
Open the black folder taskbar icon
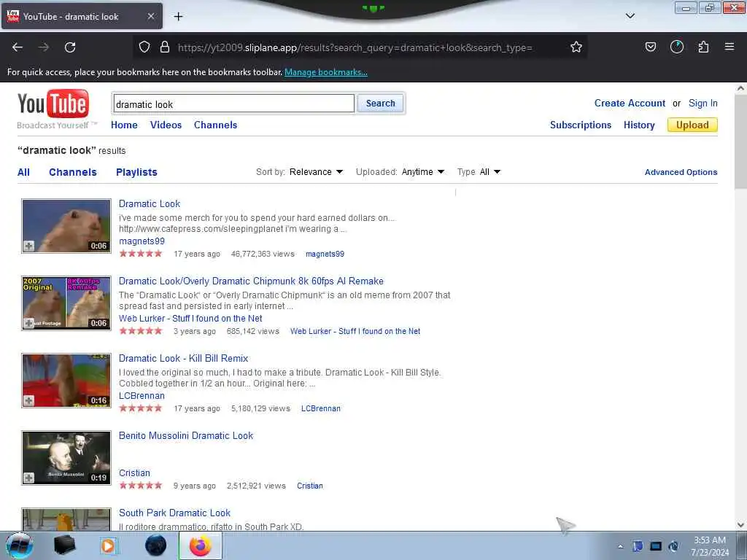tap(64, 545)
